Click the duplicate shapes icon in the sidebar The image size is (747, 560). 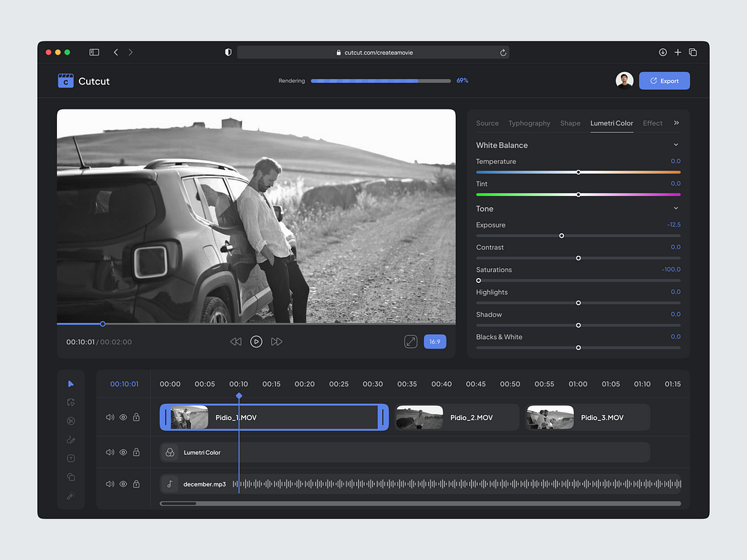point(71,477)
